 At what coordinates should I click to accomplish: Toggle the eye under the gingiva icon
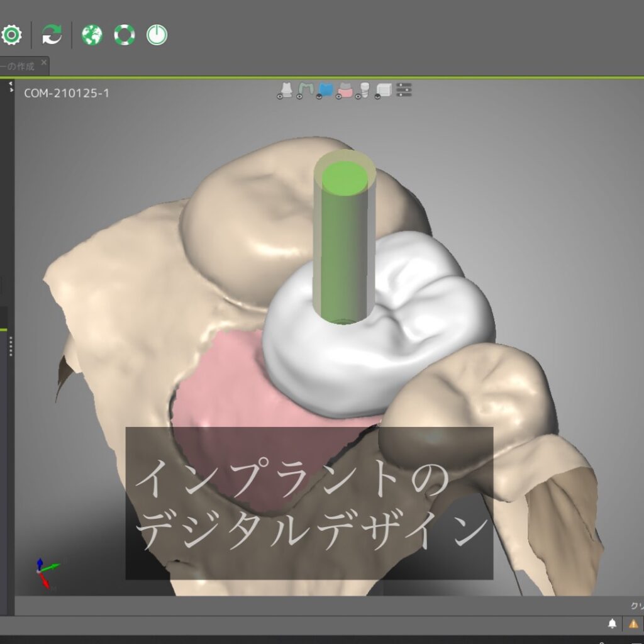click(x=338, y=96)
